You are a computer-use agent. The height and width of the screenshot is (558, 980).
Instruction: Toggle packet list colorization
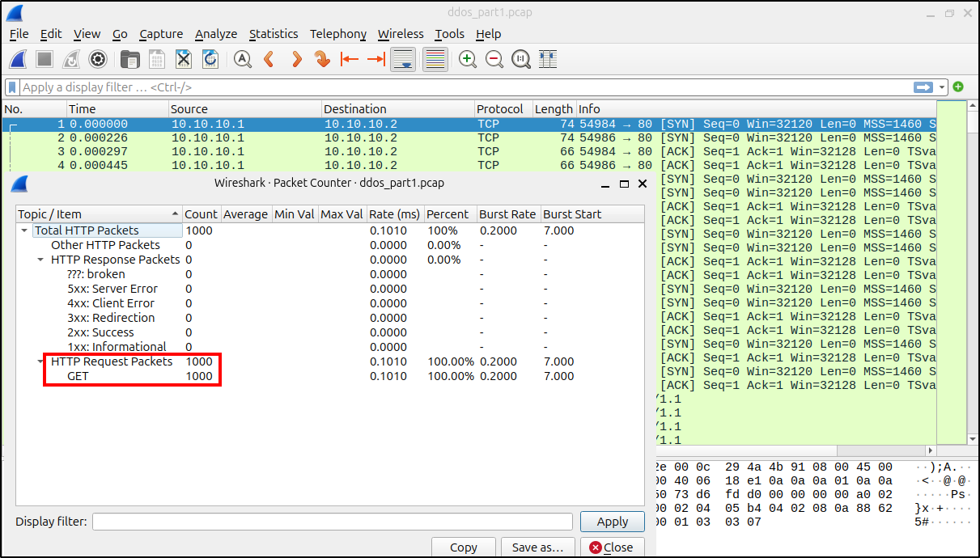435,59
